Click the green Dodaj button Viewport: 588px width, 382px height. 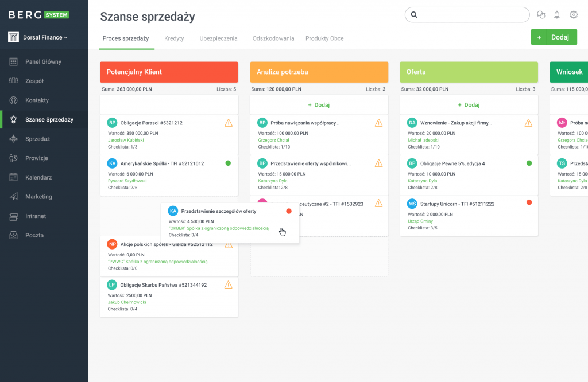pyautogui.click(x=554, y=37)
